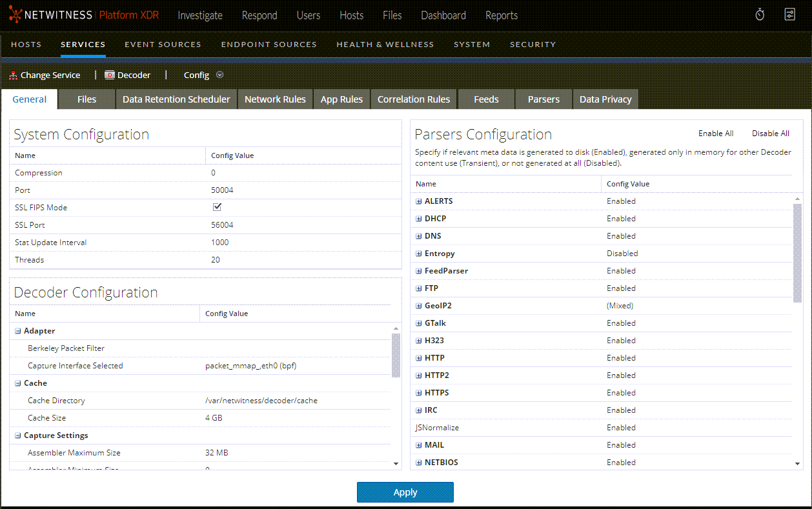The width and height of the screenshot is (812, 509).
Task: Click the Decoder service icon in breadcrumb
Action: (x=109, y=75)
